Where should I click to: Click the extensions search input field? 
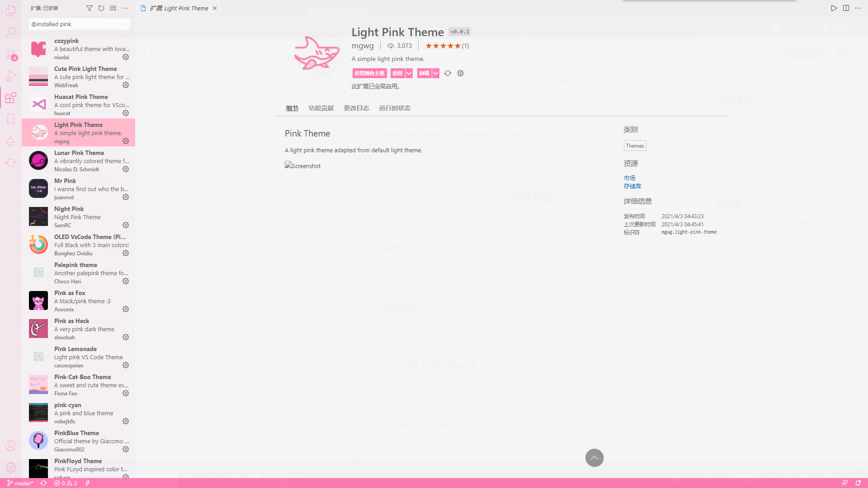(79, 24)
